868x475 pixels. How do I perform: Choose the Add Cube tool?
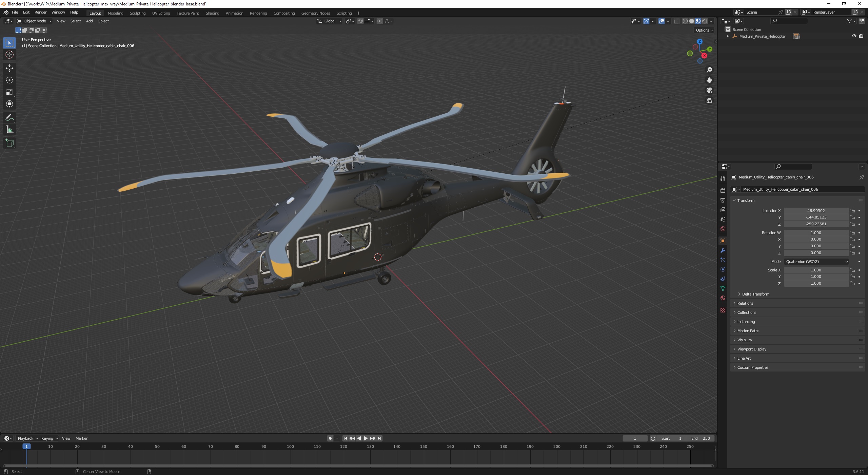[9, 143]
